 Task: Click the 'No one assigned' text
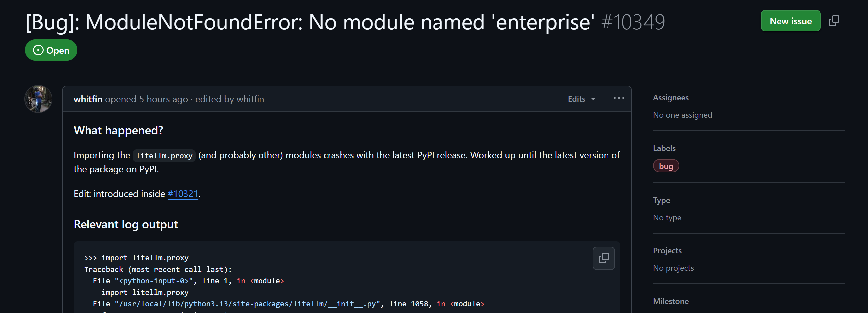coord(682,115)
